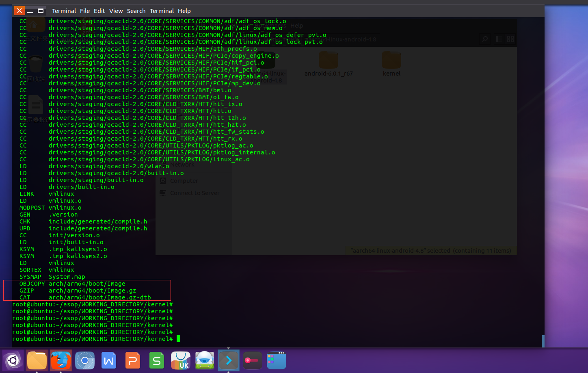Open the blue window-with-tiles dock icon
This screenshot has height=373, width=588.
tap(277, 360)
